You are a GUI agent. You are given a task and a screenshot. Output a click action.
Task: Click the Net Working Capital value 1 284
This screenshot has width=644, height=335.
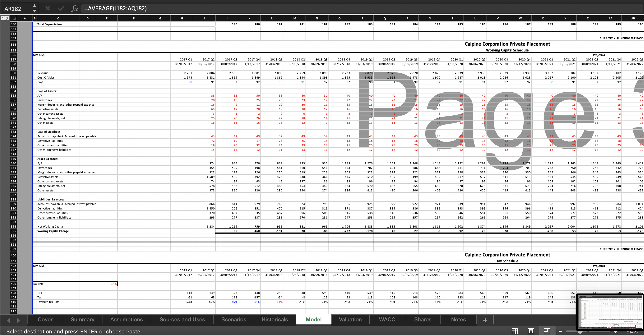click(x=210, y=227)
